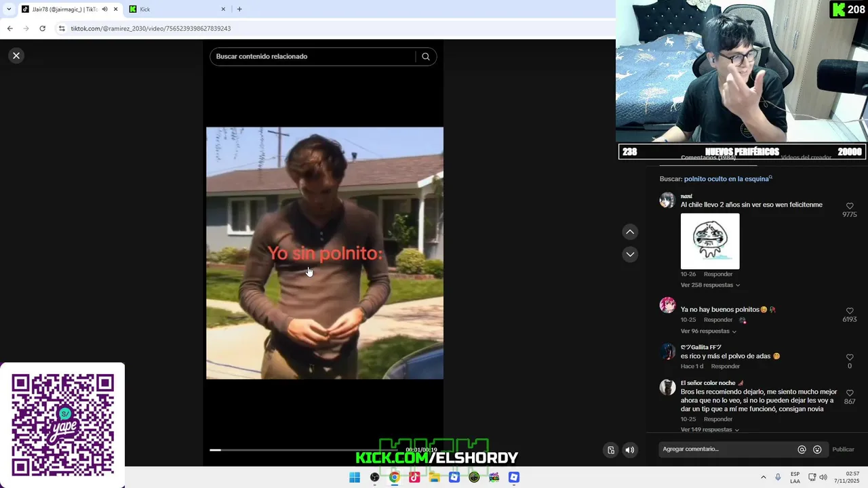This screenshot has width=868, height=488.
Task: Click username 'nani' in comments
Action: pos(686,196)
